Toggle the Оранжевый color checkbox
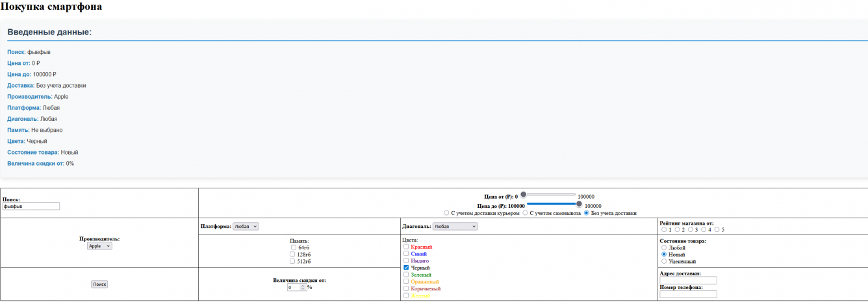 click(406, 282)
